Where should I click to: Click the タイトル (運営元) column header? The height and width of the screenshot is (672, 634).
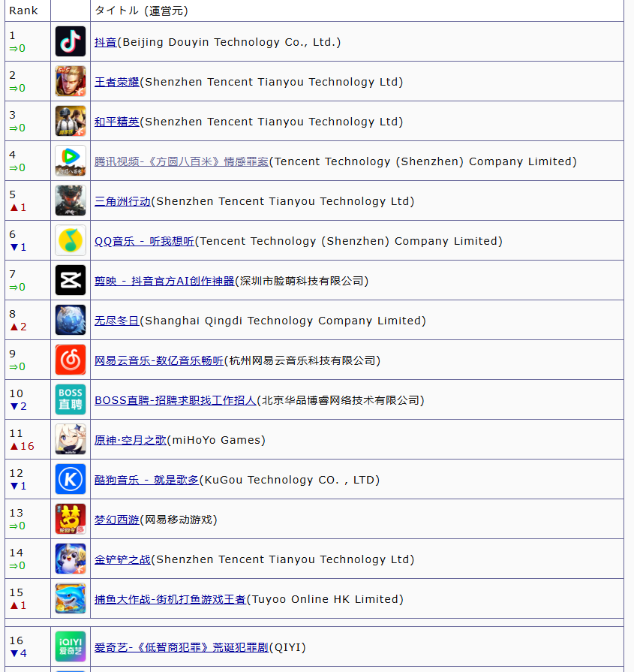(141, 11)
